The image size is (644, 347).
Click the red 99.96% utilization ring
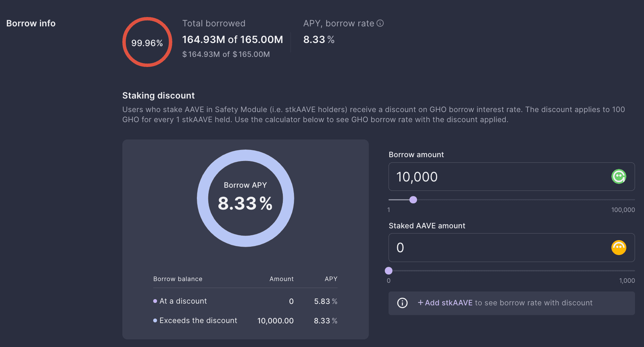(x=147, y=42)
